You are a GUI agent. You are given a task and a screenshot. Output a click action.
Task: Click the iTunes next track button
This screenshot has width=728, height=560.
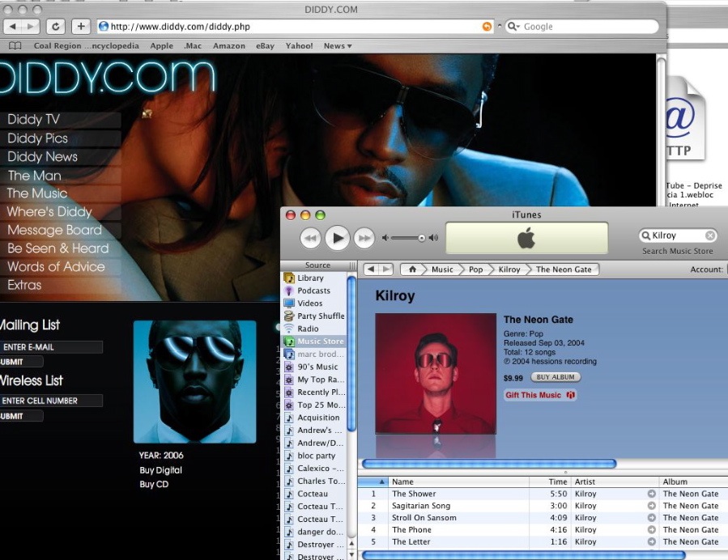(x=364, y=238)
